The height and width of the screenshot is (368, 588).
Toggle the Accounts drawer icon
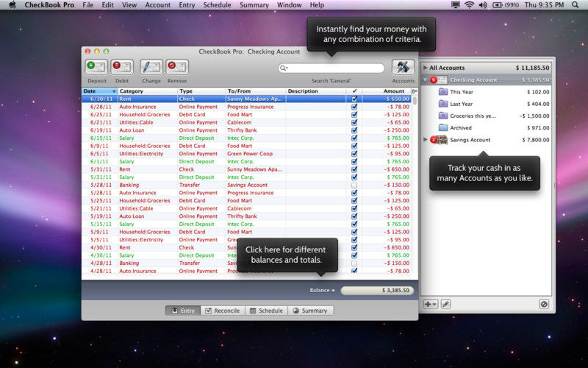click(403, 67)
